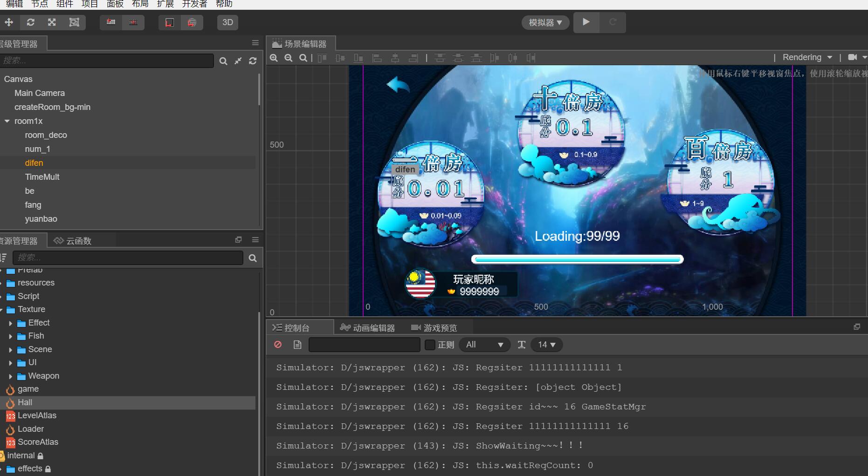The height and width of the screenshot is (476, 868).
Task: Click the refresh preview button
Action: 613,22
